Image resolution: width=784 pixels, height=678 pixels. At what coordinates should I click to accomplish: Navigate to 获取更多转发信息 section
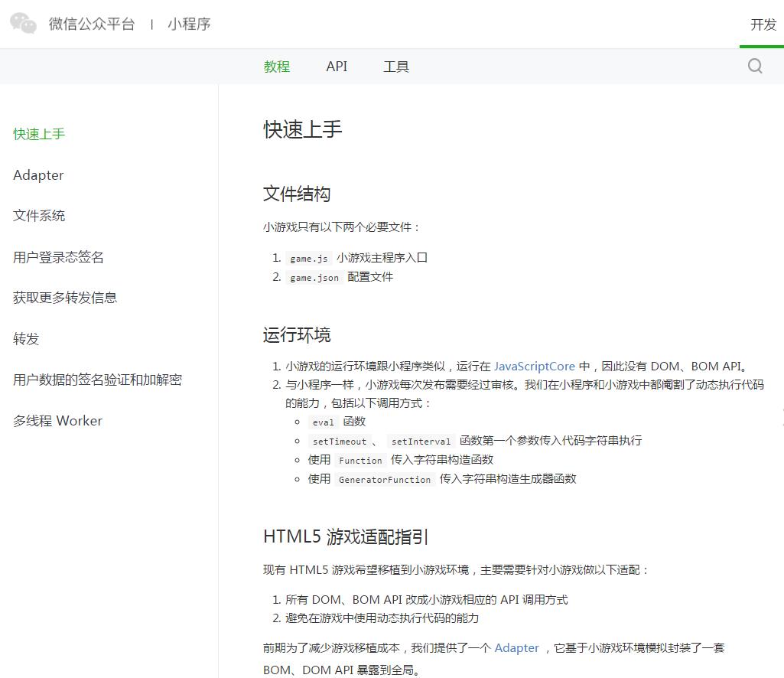click(64, 298)
